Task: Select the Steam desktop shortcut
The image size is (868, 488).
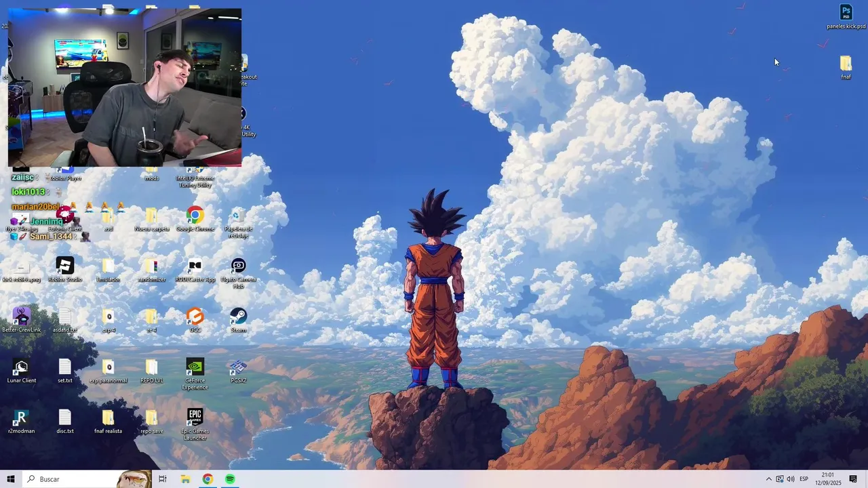Action: 238,321
